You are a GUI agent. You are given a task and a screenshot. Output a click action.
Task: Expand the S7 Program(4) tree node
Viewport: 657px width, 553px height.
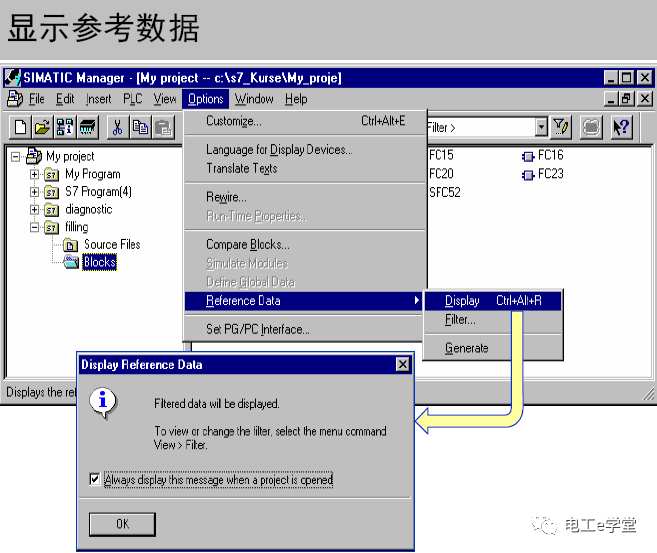34,192
